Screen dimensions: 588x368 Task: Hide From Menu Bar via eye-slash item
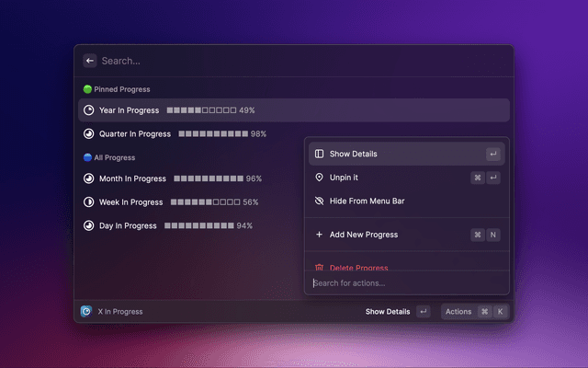pyautogui.click(x=367, y=201)
